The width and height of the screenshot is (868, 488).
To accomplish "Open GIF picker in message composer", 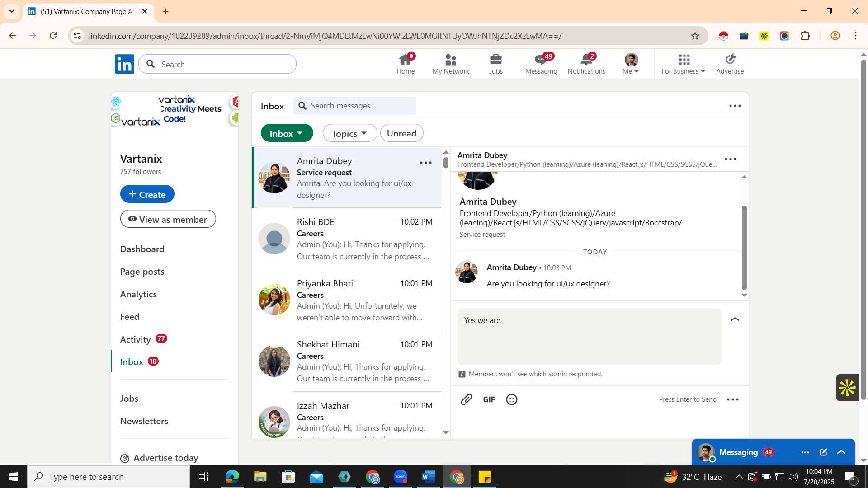I will [x=489, y=399].
